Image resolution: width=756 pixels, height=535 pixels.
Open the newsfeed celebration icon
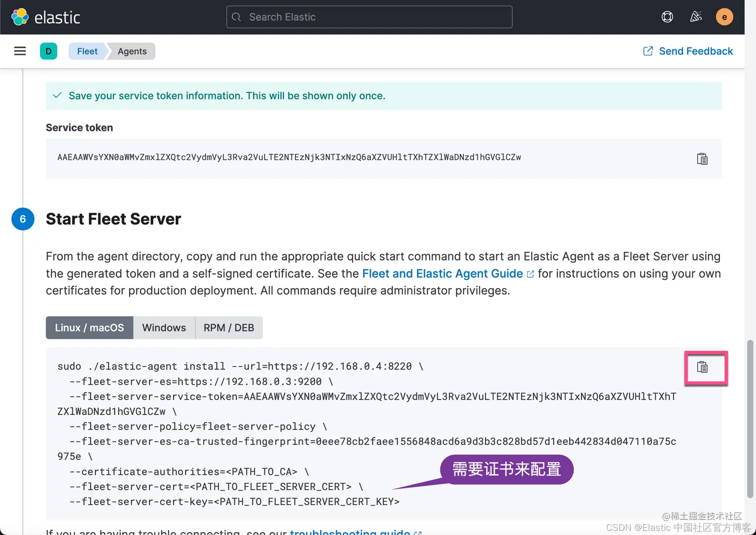pyautogui.click(x=695, y=17)
